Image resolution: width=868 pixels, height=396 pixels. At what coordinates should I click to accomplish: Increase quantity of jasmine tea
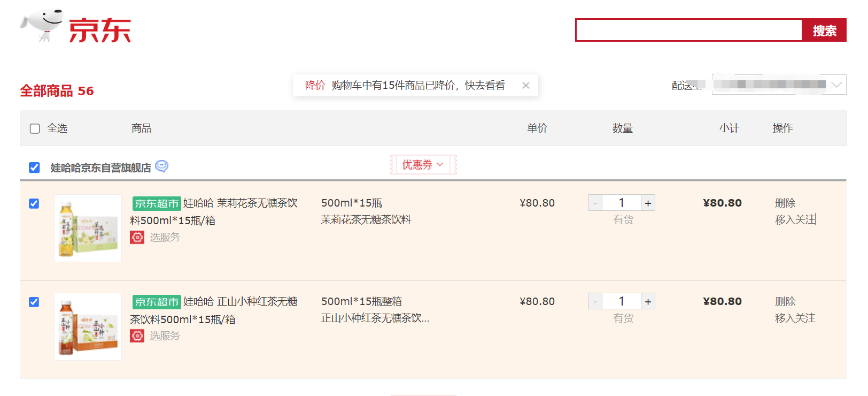pos(648,203)
